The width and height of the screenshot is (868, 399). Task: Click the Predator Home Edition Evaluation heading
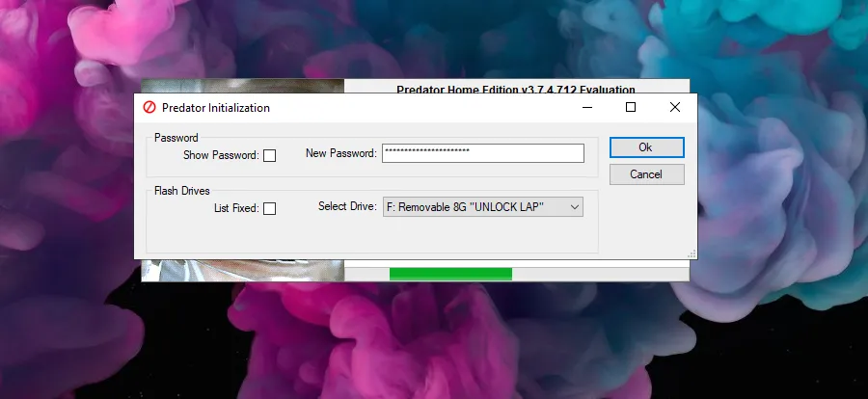(x=516, y=89)
